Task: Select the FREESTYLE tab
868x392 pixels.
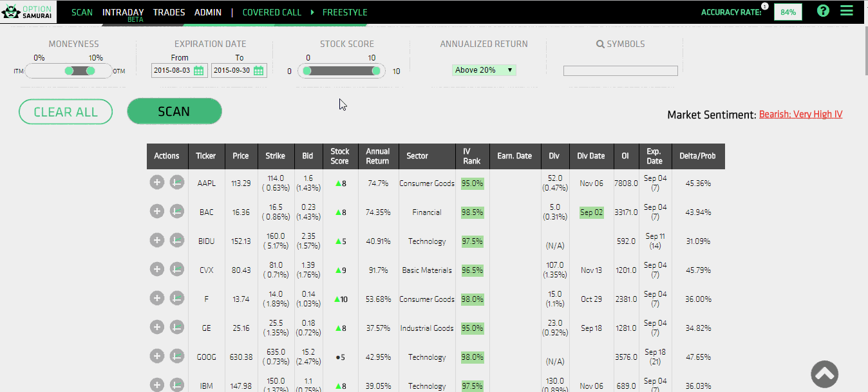Action: [344, 12]
